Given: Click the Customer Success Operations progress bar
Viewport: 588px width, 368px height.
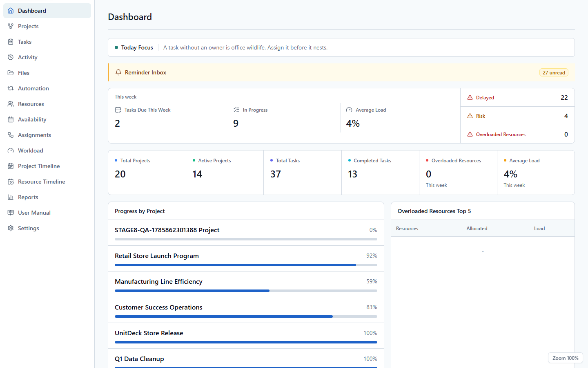Looking at the screenshot, I should 246,316.
